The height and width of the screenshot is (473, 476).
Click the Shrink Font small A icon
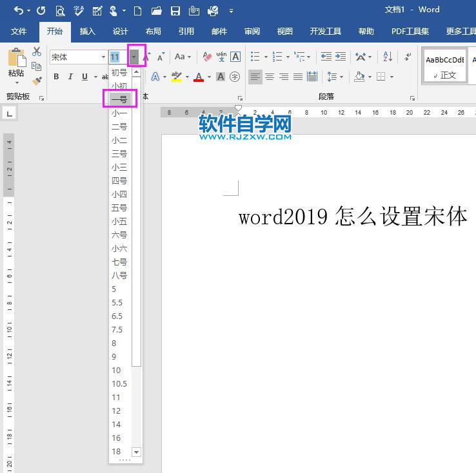coord(161,57)
